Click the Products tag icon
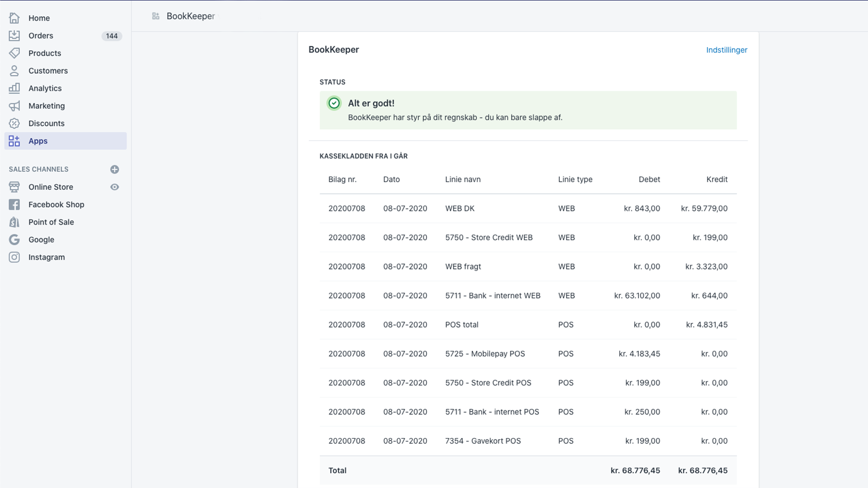Screen dimensions: 868x488 [15, 53]
